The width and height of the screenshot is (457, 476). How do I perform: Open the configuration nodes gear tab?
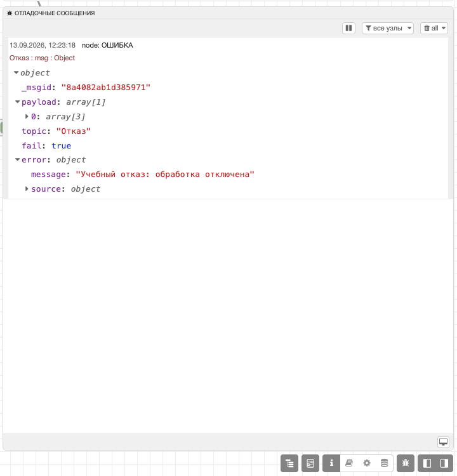367,463
